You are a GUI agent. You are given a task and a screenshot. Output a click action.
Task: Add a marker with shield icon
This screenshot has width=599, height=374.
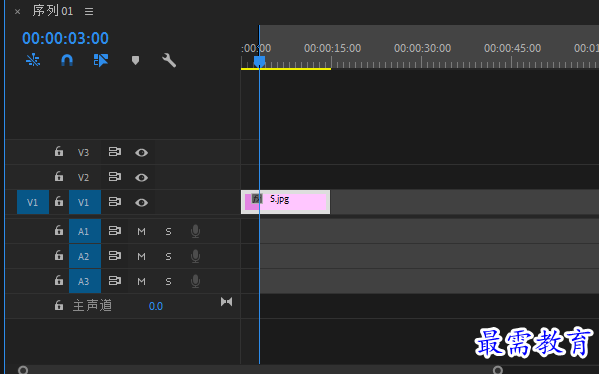(x=135, y=60)
